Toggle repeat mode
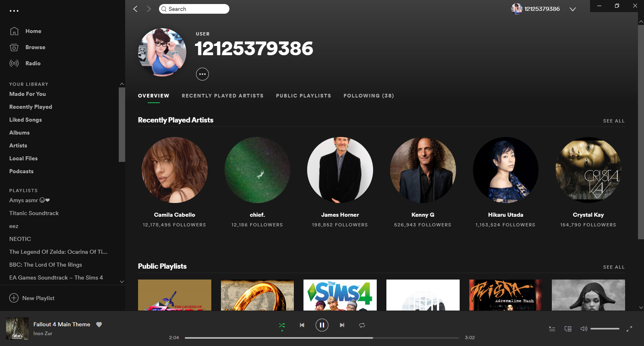The image size is (644, 346). coord(362,325)
